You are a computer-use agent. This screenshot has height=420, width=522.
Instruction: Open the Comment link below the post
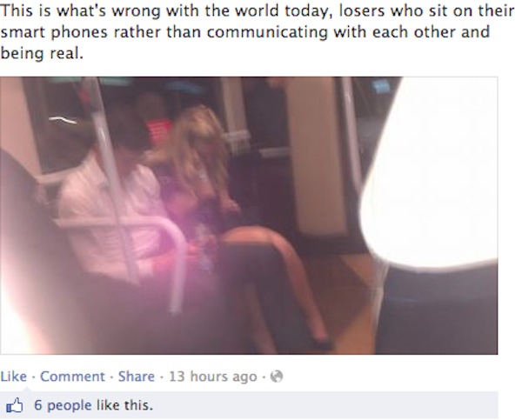(x=72, y=377)
